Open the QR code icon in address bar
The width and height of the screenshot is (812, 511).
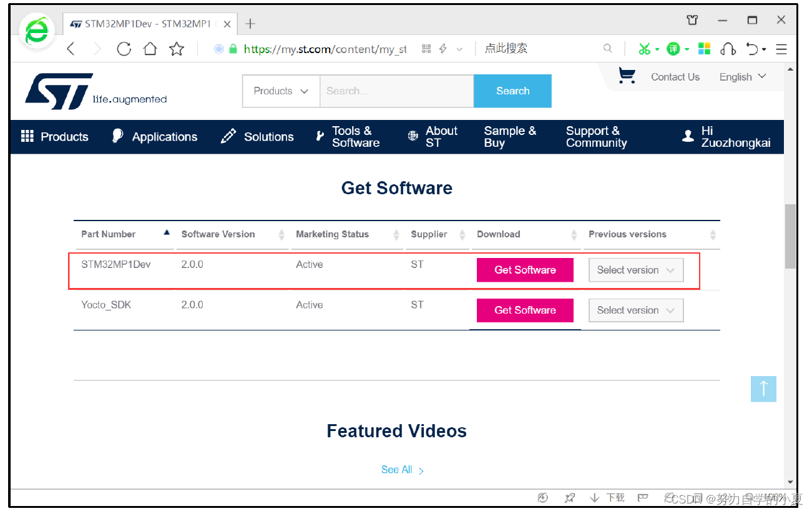click(x=426, y=49)
